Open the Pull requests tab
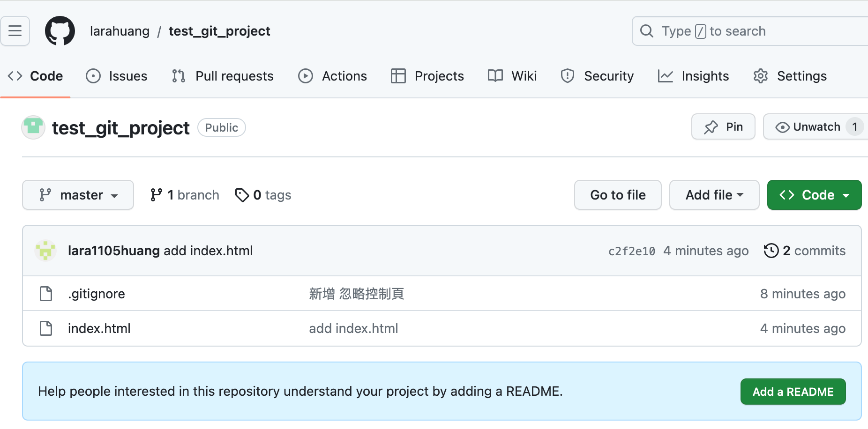Image resolution: width=868 pixels, height=429 pixels. point(223,76)
